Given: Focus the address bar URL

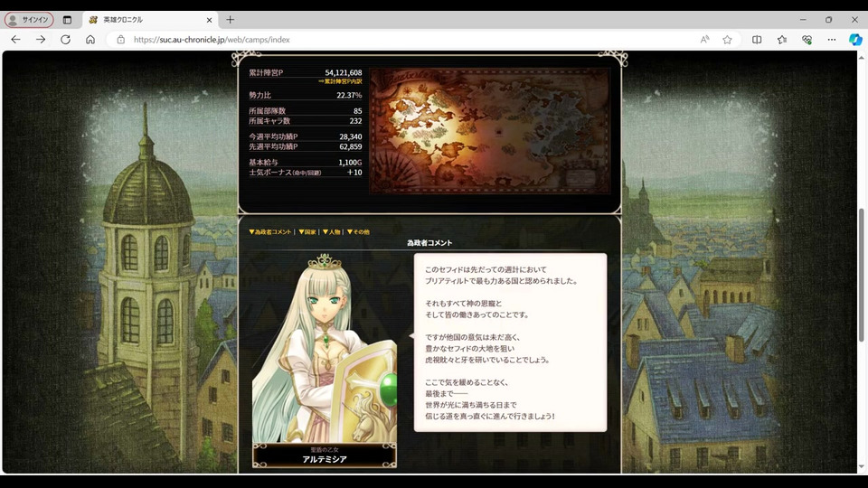Looking at the screenshot, I should click(x=212, y=39).
